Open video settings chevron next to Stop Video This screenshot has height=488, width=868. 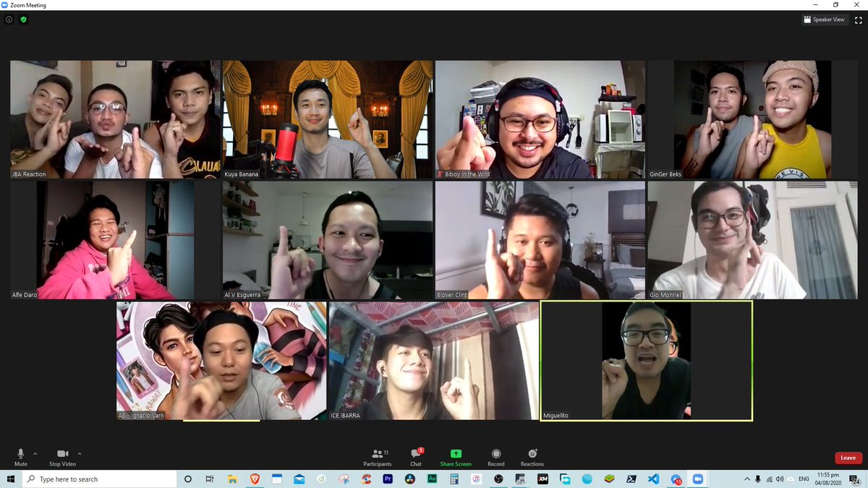click(79, 453)
